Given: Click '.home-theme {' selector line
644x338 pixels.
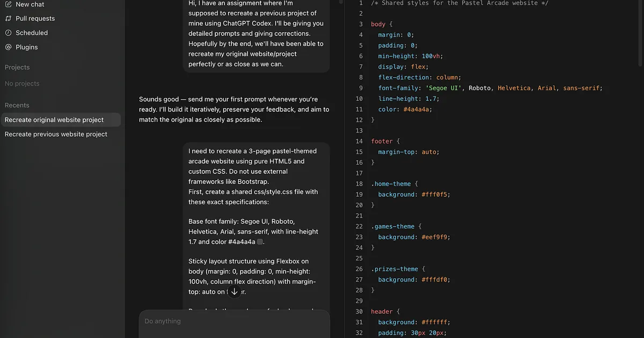Looking at the screenshot, I should coord(394,183).
